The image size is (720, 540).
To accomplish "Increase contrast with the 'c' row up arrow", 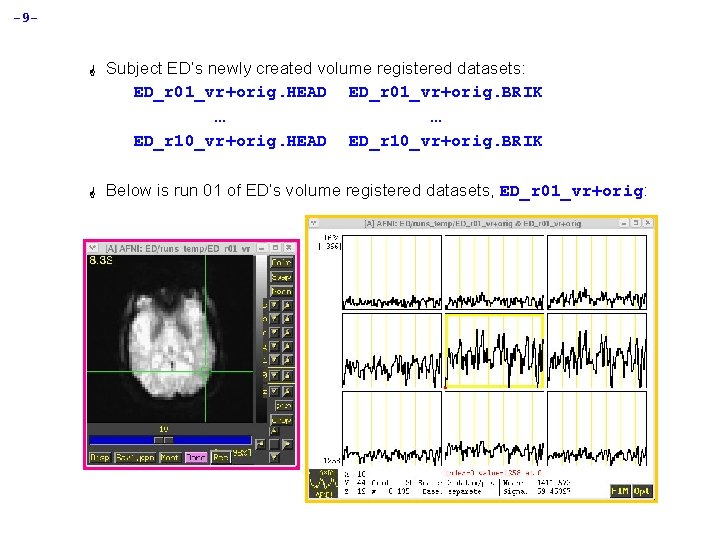I will (287, 305).
